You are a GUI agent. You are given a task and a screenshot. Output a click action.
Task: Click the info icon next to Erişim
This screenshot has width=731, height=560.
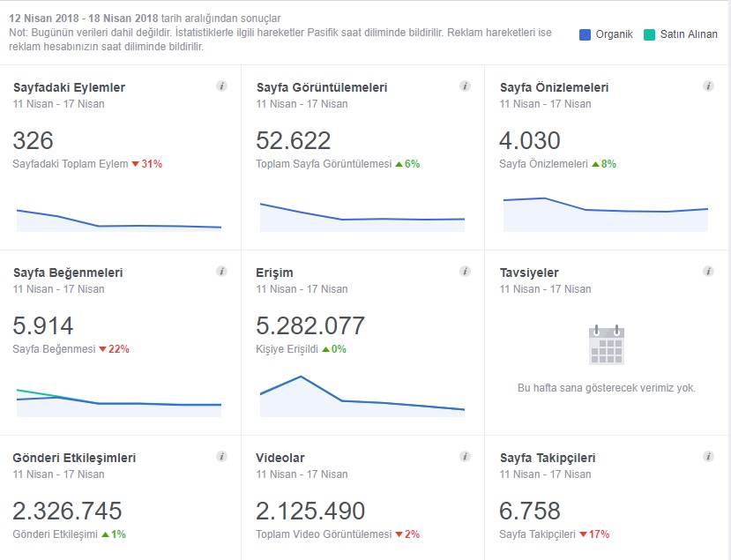point(465,272)
